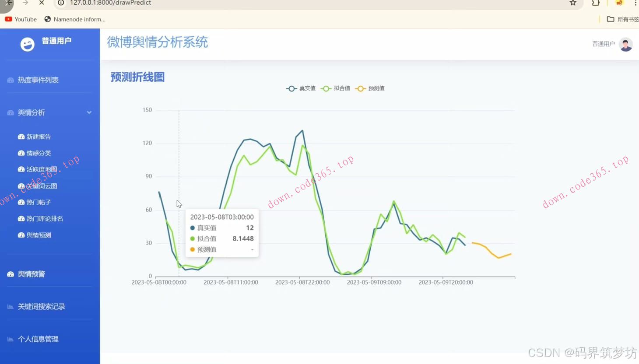The width and height of the screenshot is (639, 364).
Task: Stop page loading with the X button
Action: pos(42,3)
